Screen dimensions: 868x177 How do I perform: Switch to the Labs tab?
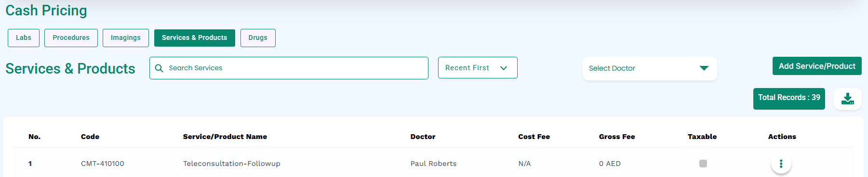24,38
